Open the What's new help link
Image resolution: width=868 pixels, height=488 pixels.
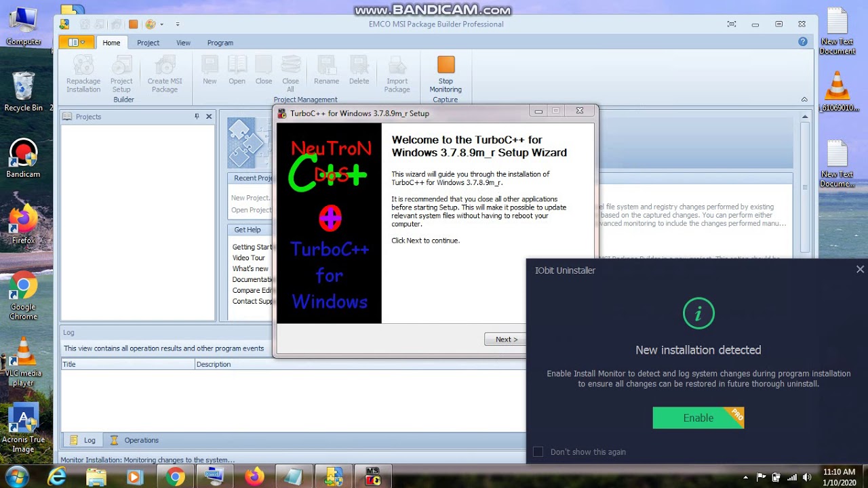(x=250, y=268)
